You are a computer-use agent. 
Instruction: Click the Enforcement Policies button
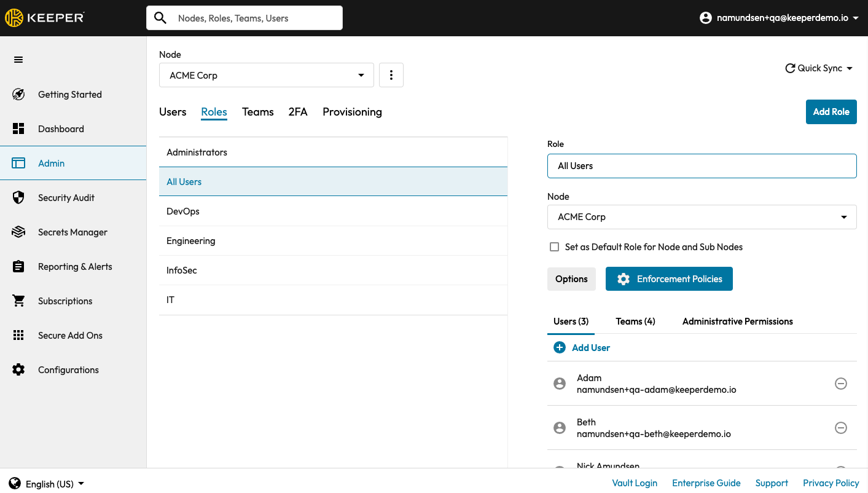point(669,279)
